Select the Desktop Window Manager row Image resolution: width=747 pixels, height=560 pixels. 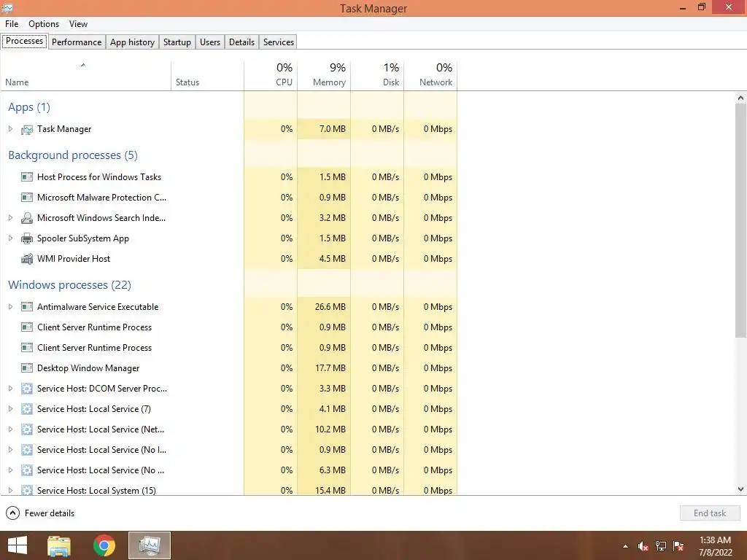(228, 368)
